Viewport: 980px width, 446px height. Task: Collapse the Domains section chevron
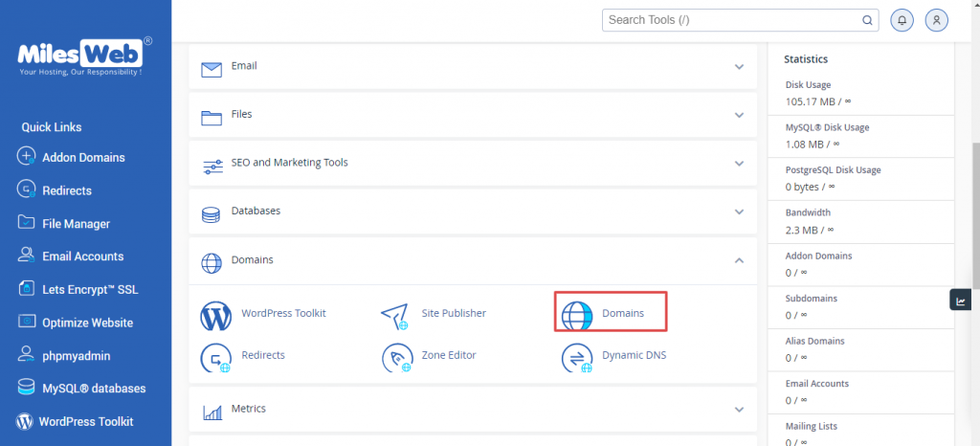click(x=740, y=260)
